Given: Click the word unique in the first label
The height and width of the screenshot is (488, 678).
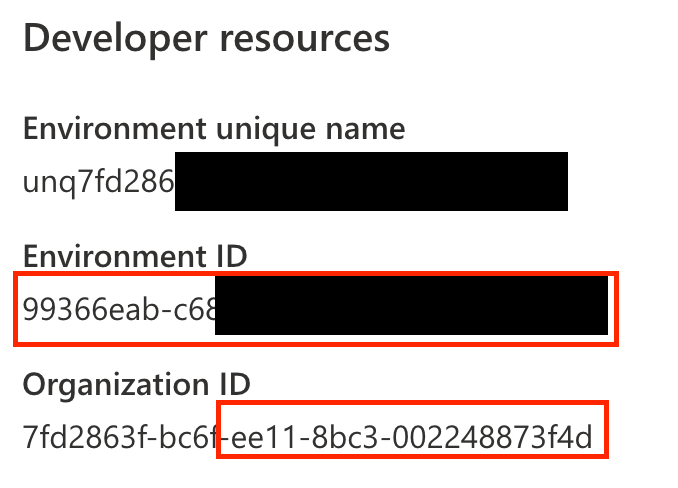Looking at the screenshot, I should [271, 129].
